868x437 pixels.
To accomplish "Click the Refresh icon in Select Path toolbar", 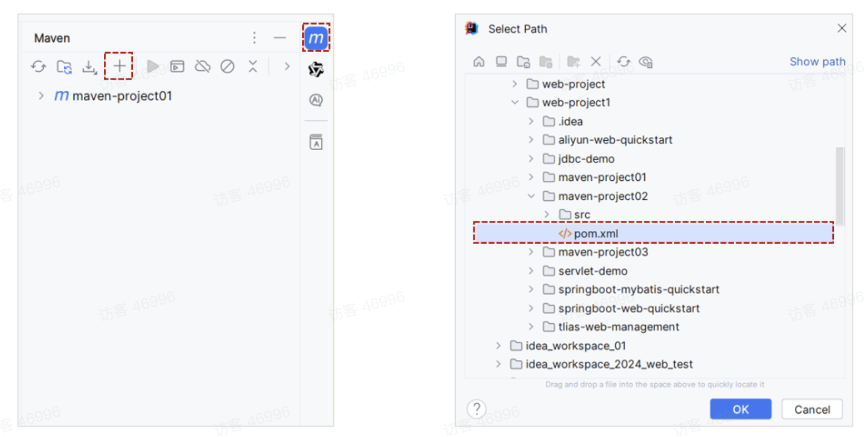I will click(624, 62).
